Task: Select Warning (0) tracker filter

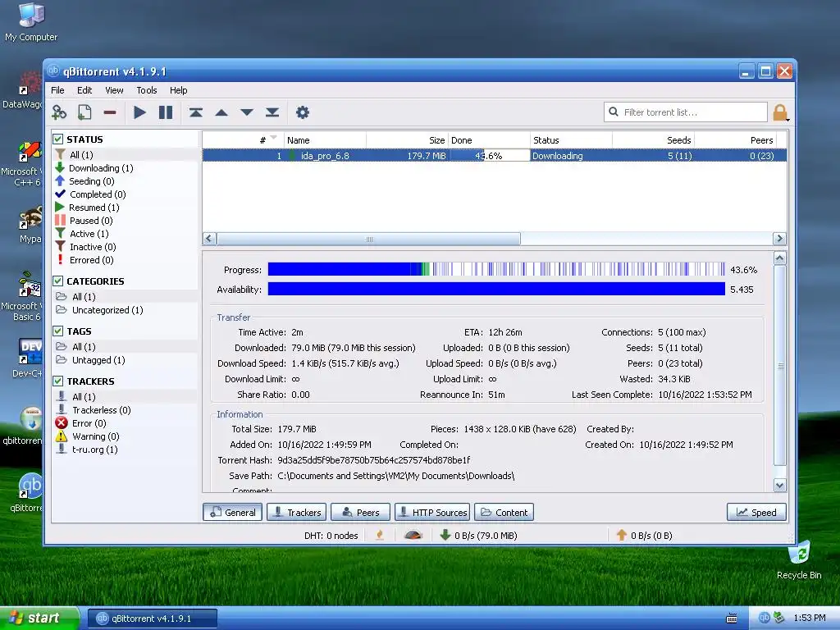Action: tap(95, 436)
